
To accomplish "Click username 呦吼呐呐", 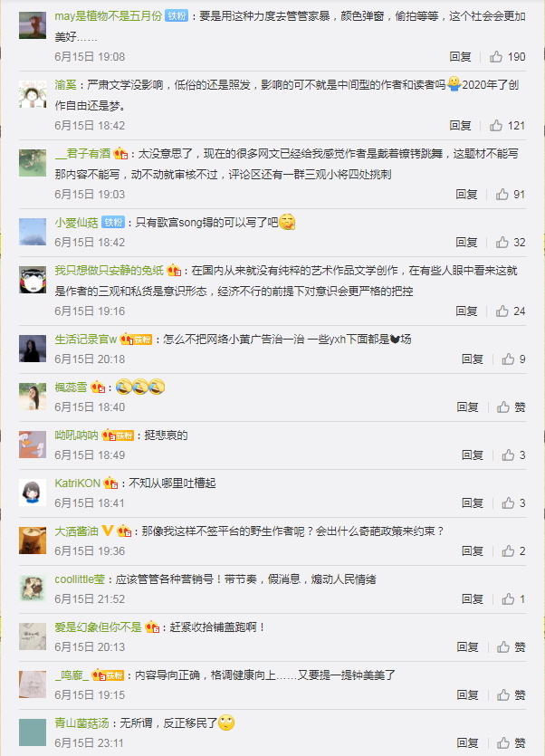I will (x=76, y=435).
